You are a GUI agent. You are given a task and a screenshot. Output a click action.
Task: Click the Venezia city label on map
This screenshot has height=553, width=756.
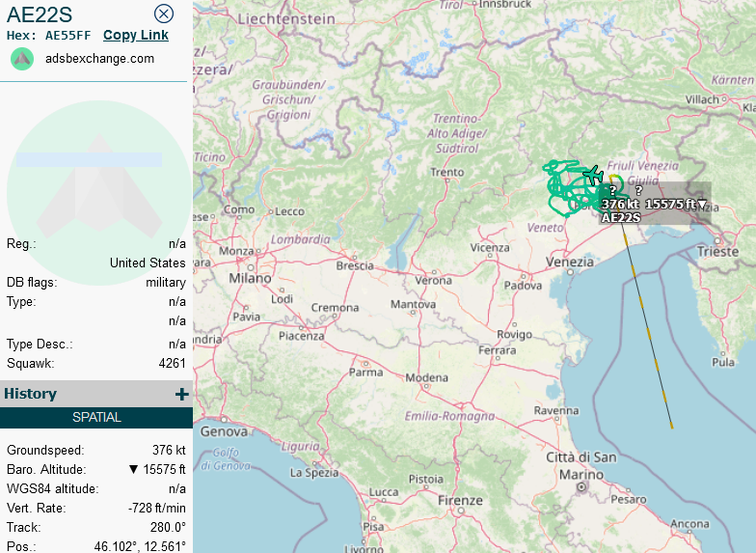pyautogui.click(x=569, y=263)
